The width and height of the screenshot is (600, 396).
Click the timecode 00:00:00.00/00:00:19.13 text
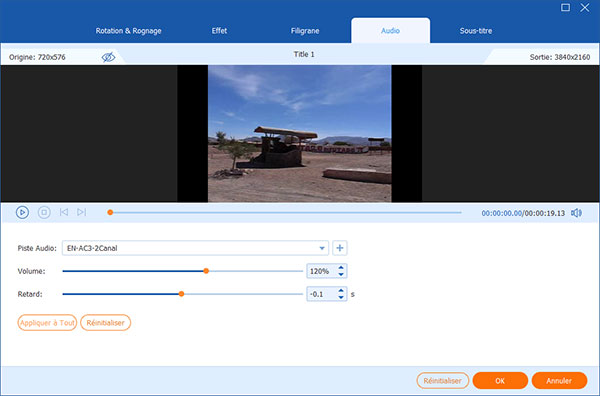(x=523, y=213)
